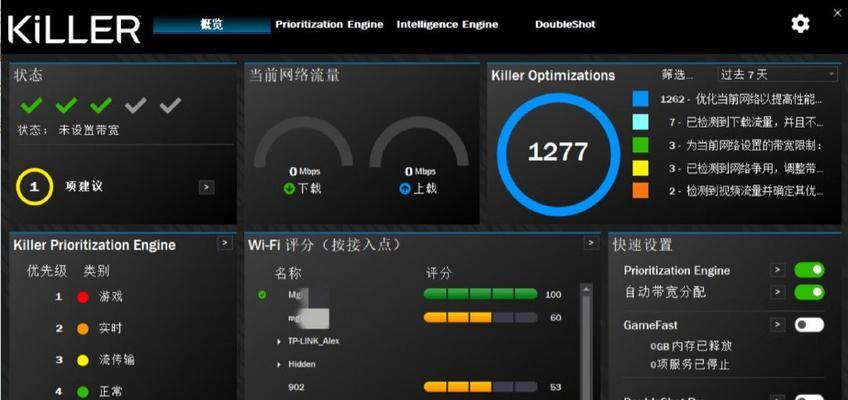The width and height of the screenshot is (848, 400).
Task: Open GameFast details arrow
Action: (x=777, y=325)
